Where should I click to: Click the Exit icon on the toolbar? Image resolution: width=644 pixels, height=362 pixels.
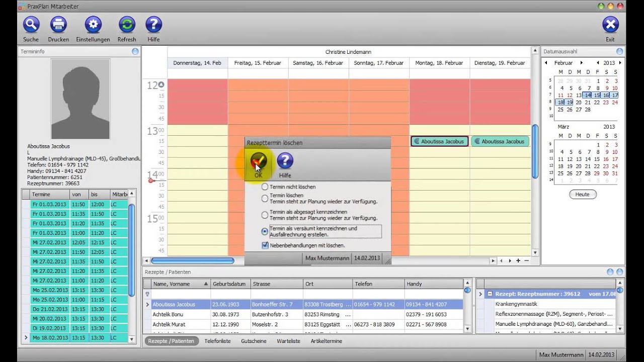point(610,24)
